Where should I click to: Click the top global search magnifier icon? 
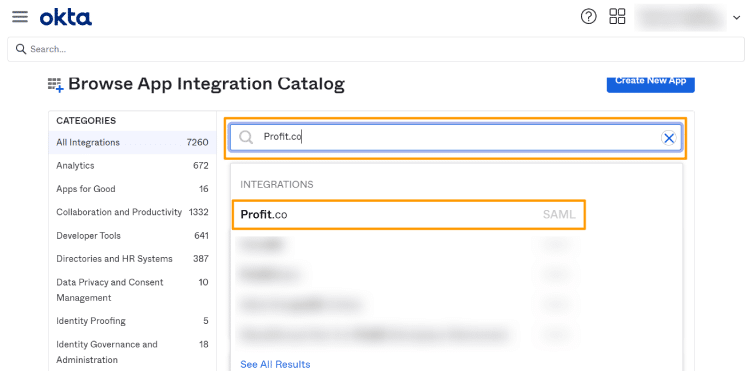(21, 49)
